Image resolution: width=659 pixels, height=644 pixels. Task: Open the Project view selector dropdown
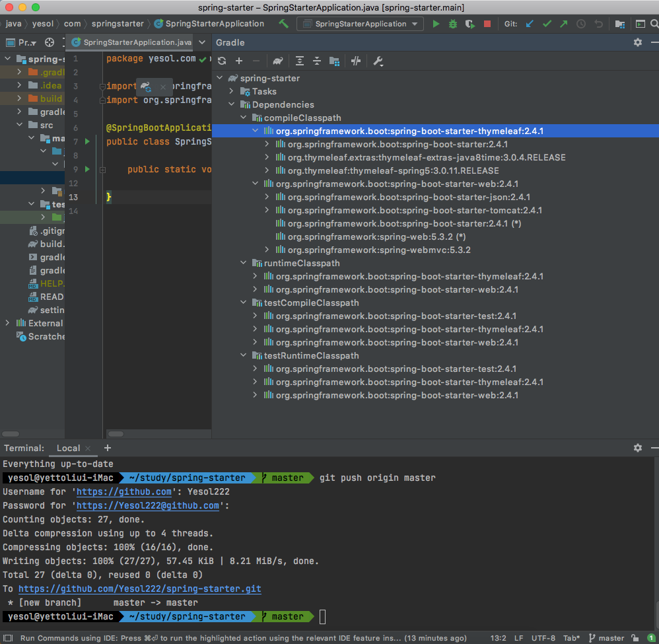pyautogui.click(x=21, y=42)
